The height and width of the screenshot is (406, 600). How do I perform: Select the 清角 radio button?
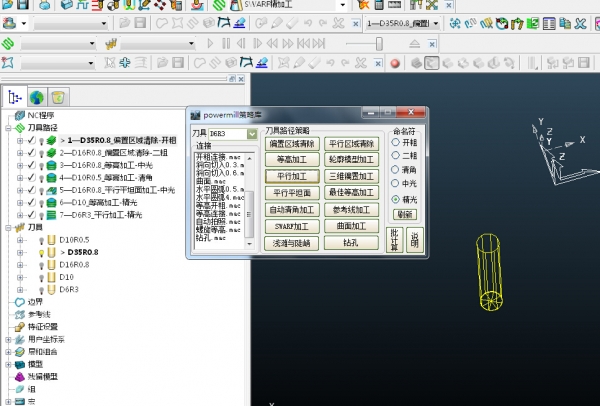pyautogui.click(x=396, y=170)
